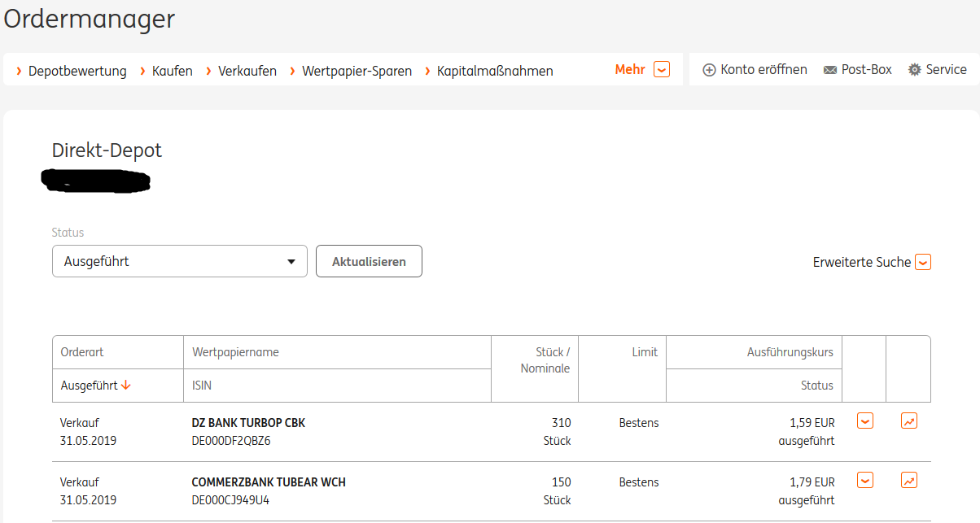Expand details of COMMERZBANK TUBEAR WCH order
Viewport: 980px width, 523px height.
(x=865, y=480)
